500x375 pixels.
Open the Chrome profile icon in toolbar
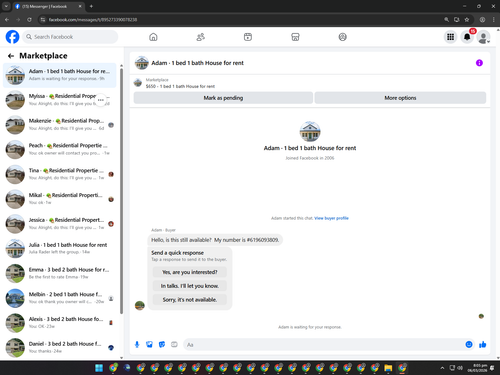(482, 20)
